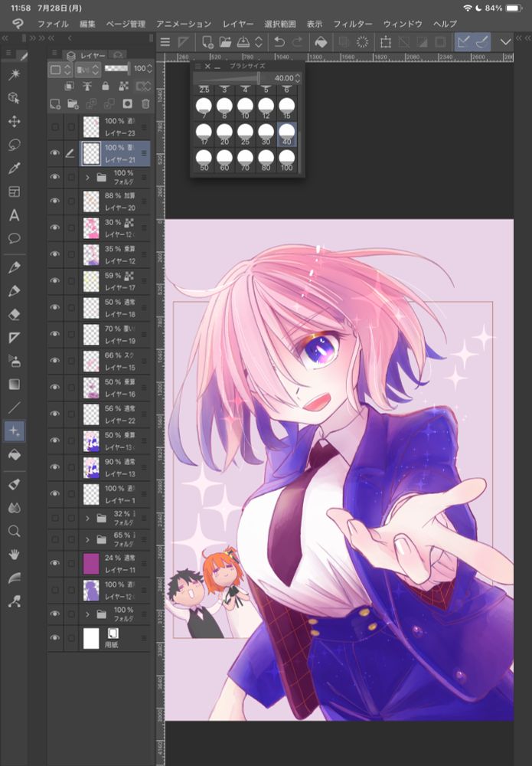Show the hidden 32 % folder

[x=54, y=518]
